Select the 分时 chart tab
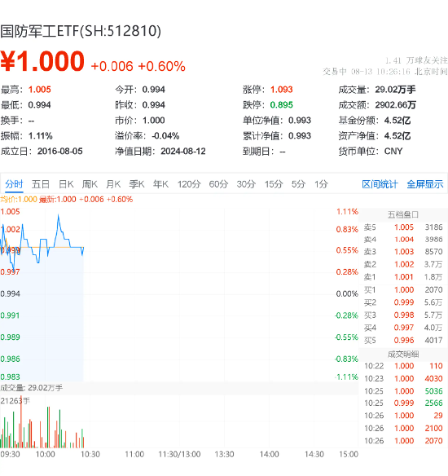448x476 pixels. click(14, 184)
